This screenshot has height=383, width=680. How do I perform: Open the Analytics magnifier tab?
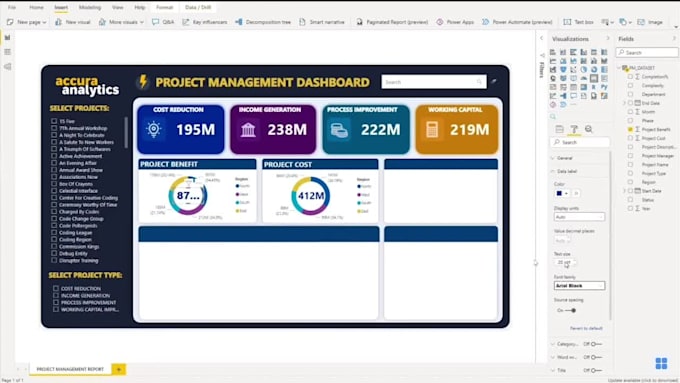(x=588, y=129)
